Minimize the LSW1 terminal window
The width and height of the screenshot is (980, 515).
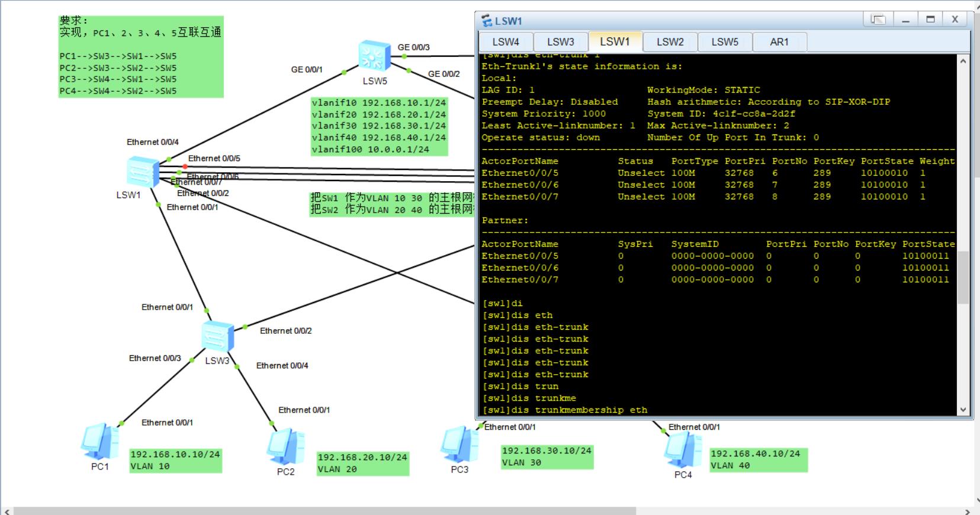905,20
